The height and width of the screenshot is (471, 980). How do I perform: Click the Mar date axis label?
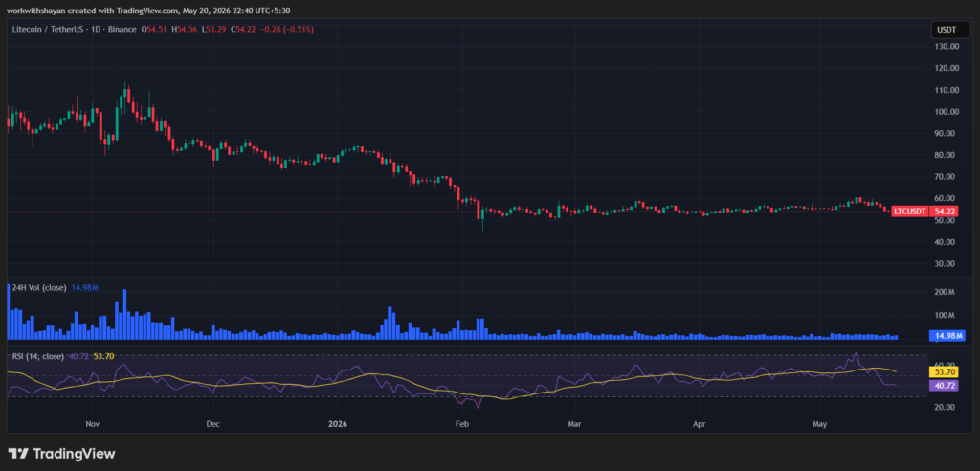(x=574, y=425)
